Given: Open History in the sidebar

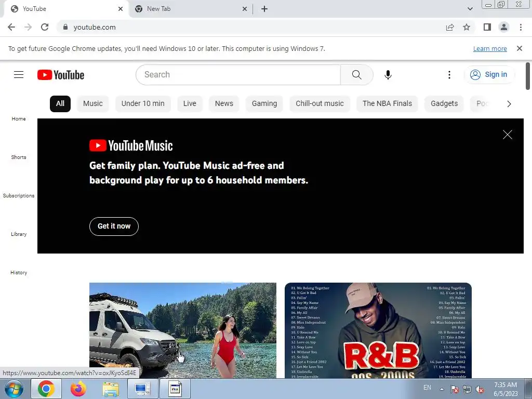Looking at the screenshot, I should tap(19, 272).
